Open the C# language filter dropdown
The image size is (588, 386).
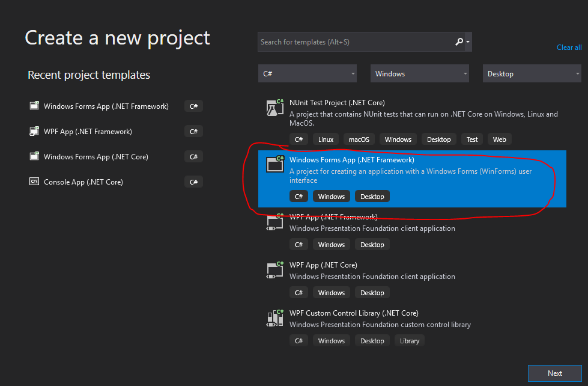pyautogui.click(x=308, y=73)
